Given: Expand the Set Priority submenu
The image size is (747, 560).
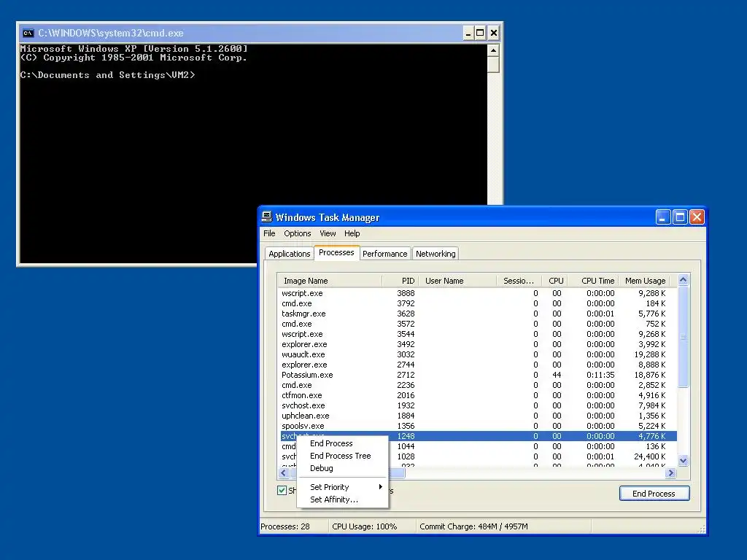Looking at the screenshot, I should [342, 487].
